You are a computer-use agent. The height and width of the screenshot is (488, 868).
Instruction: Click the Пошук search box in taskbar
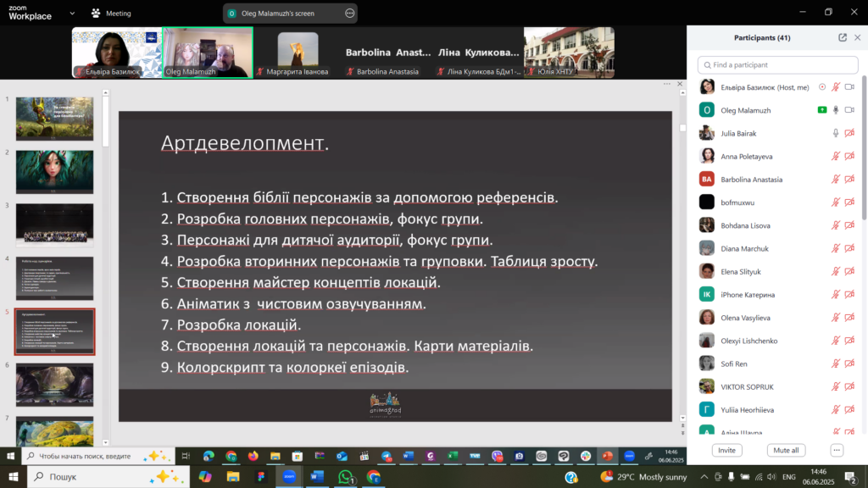tap(108, 476)
